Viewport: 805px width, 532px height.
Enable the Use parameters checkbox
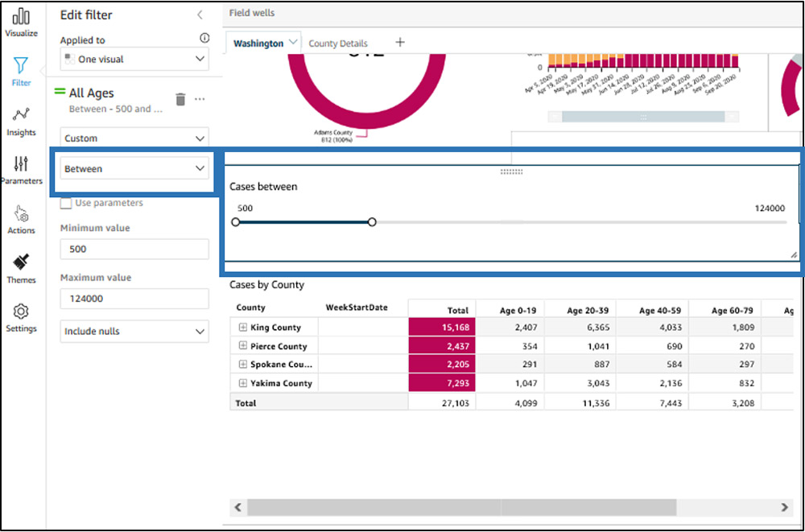coord(66,204)
